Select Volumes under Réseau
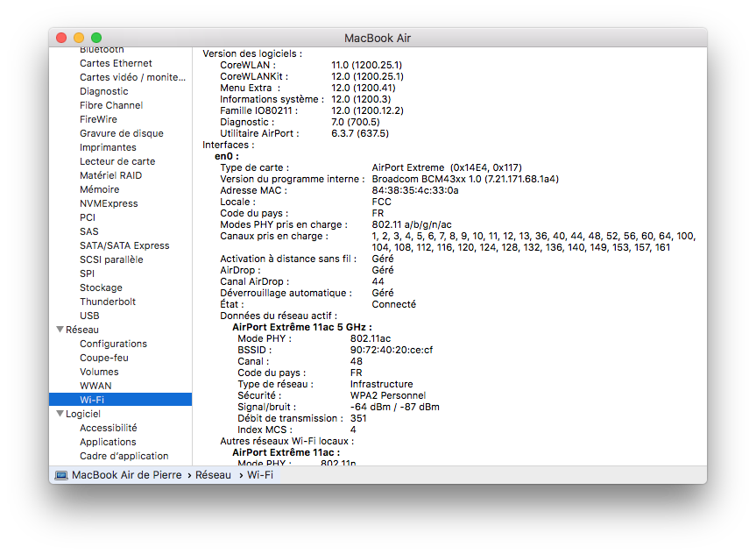 (x=99, y=371)
